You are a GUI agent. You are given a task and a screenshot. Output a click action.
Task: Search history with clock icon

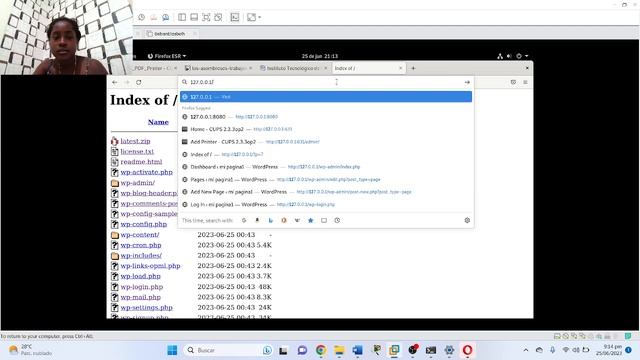pyautogui.click(x=337, y=220)
